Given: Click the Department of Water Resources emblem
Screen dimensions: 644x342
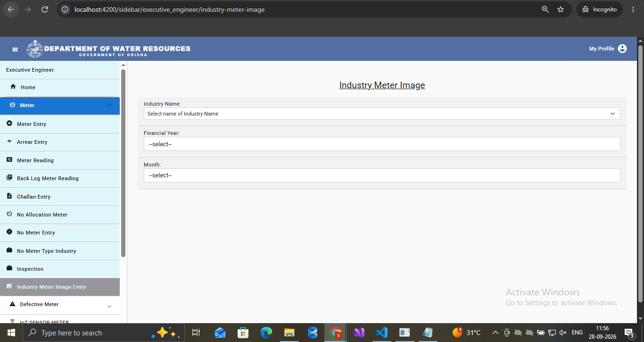Looking at the screenshot, I should coord(34,49).
